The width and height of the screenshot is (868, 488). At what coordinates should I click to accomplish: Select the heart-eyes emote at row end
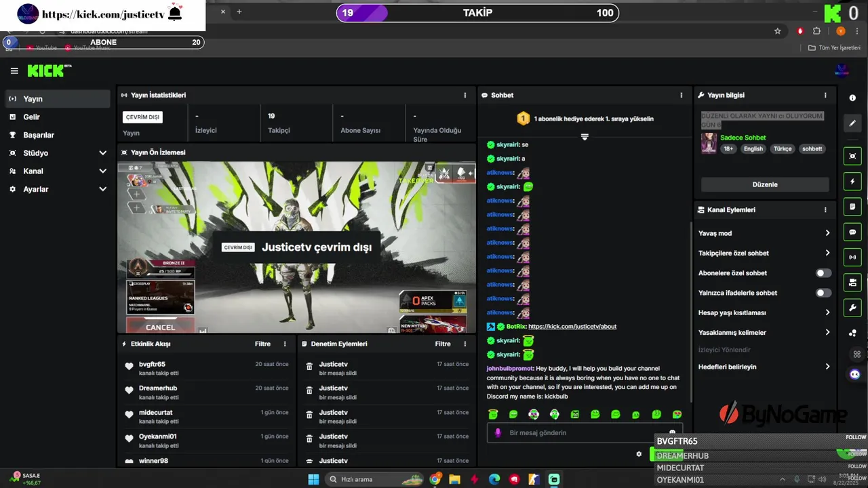(677, 414)
